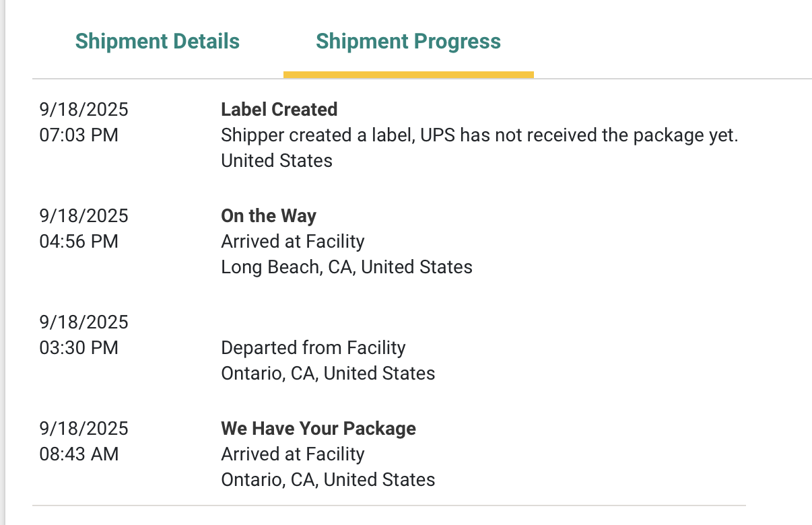Click the On the Way status heading
This screenshot has width=812, height=525.
268,216
